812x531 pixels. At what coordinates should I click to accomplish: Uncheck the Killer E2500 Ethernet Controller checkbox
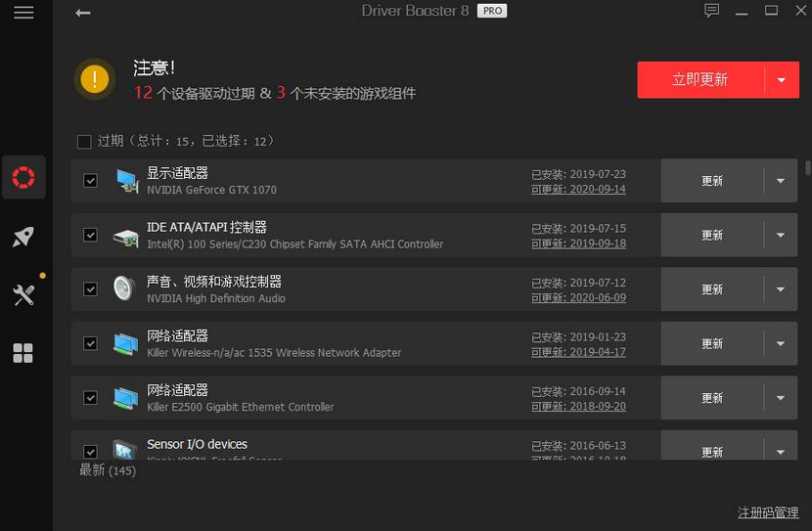pyautogui.click(x=91, y=398)
